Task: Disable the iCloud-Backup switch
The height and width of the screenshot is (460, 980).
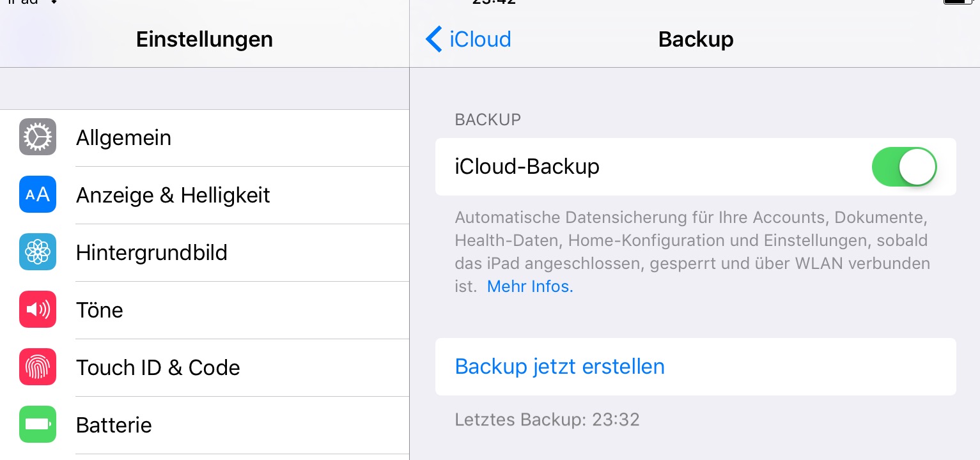Action: [904, 167]
